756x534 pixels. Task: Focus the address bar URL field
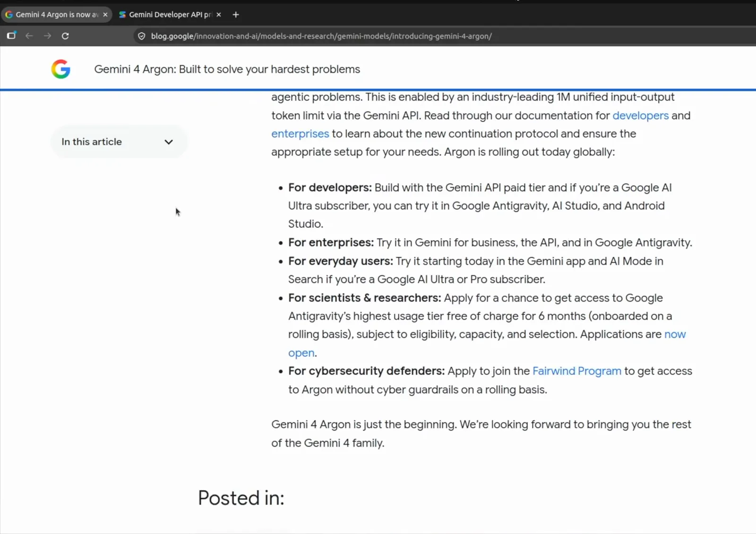pyautogui.click(x=321, y=36)
